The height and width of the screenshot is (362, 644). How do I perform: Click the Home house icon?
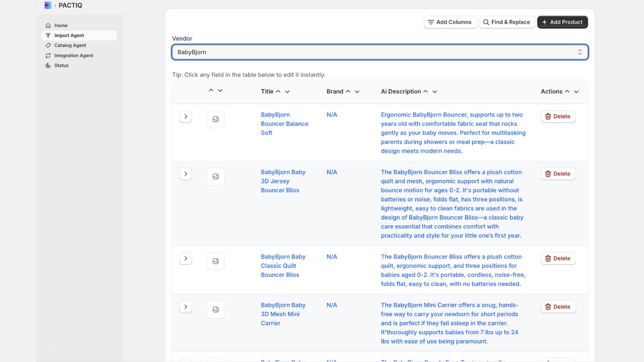(48, 26)
